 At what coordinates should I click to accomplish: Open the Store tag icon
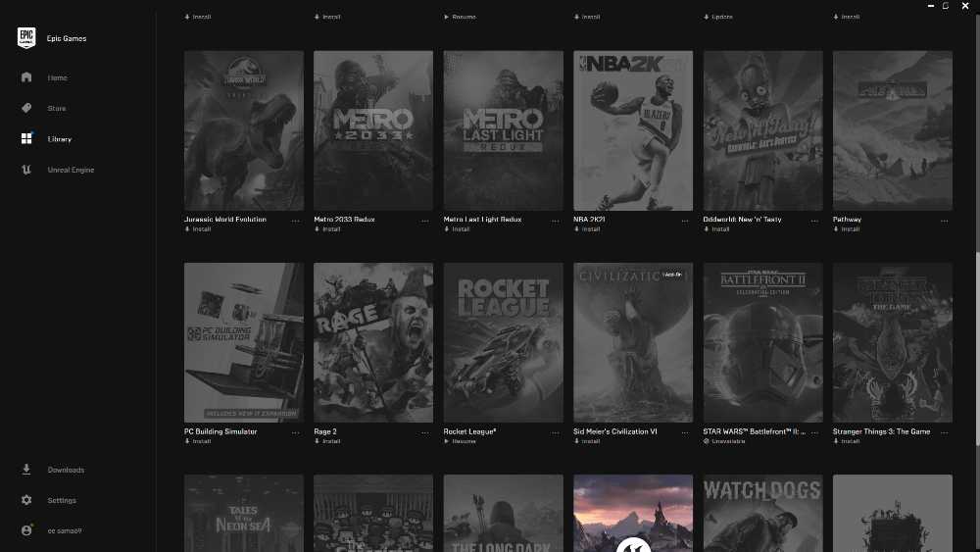pyautogui.click(x=26, y=108)
